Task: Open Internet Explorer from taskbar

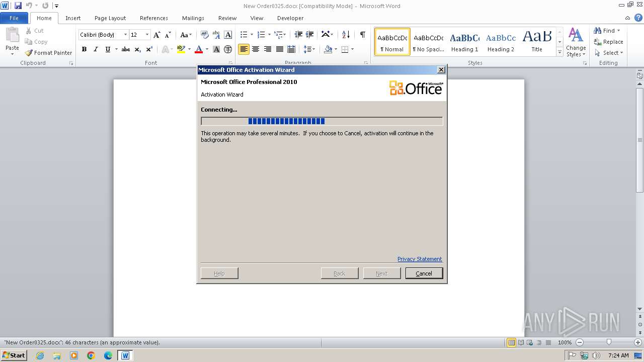Action: [40, 355]
